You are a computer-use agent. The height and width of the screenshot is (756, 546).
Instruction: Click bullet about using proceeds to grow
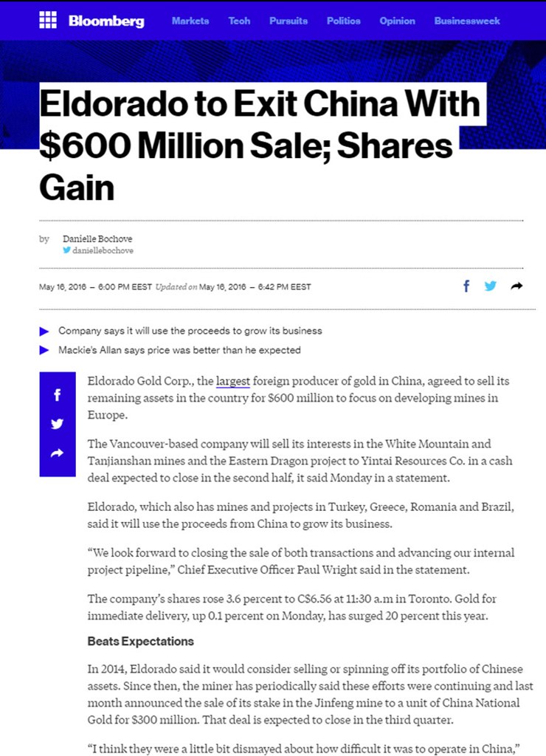coord(190,331)
